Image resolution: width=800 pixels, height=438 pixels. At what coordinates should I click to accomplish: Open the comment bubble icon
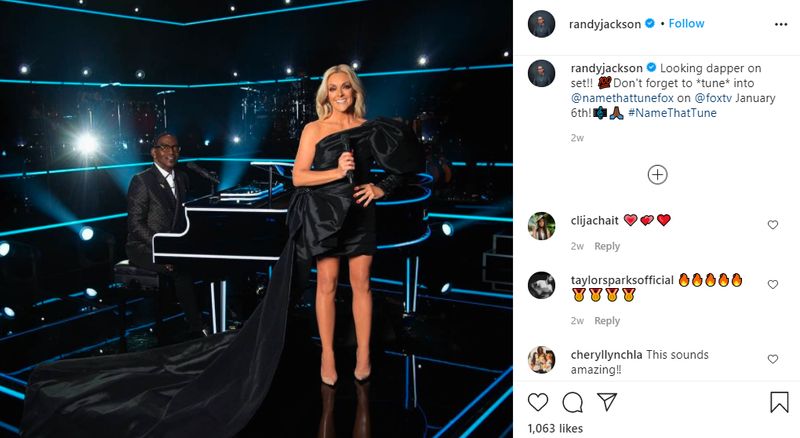click(572, 402)
